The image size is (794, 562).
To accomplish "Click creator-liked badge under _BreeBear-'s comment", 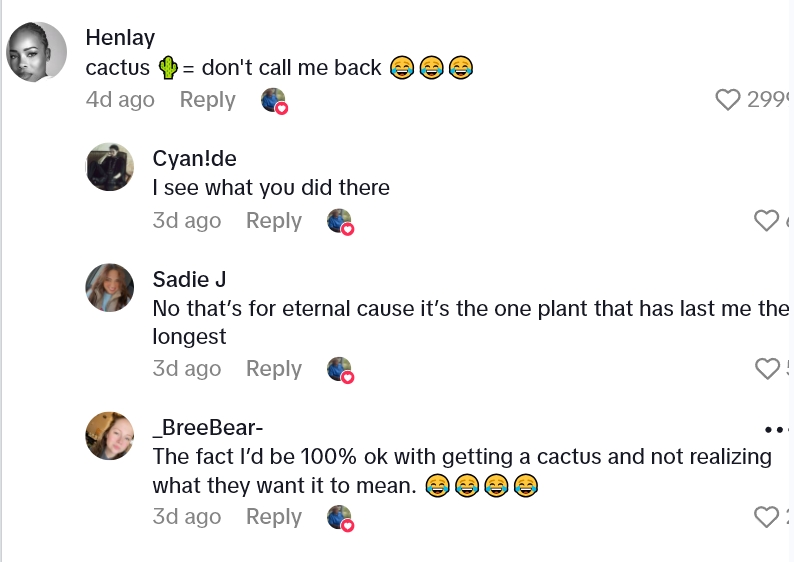I will pos(340,517).
